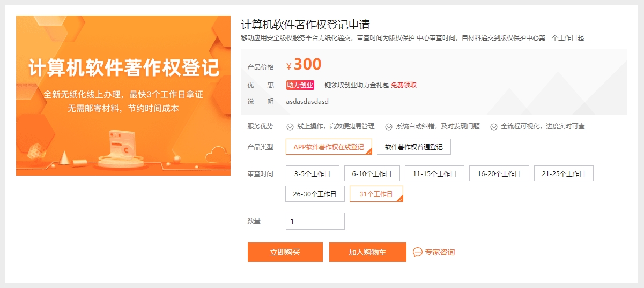The image size is (644, 288).
Task: Select the 31个工作日 review option
Action: (x=376, y=194)
